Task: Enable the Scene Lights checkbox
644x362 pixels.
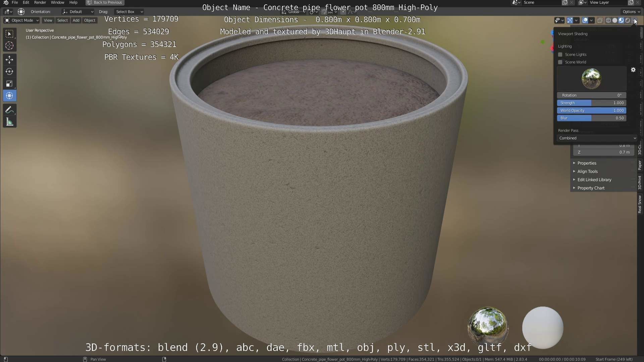Action: point(560,54)
